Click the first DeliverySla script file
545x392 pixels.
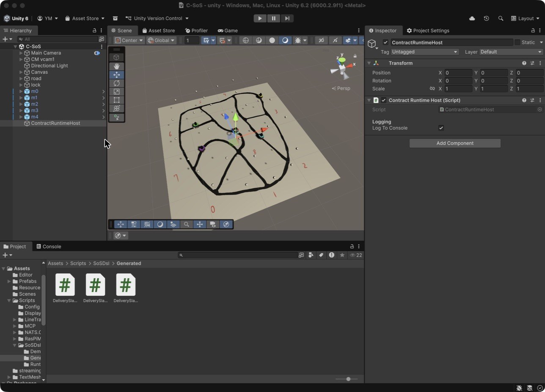[65, 288]
